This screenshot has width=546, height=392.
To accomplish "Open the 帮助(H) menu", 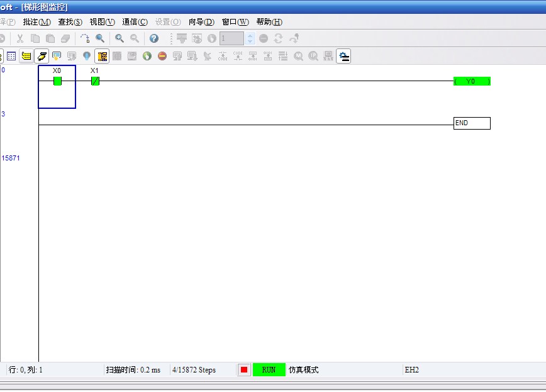I will 269,21.
